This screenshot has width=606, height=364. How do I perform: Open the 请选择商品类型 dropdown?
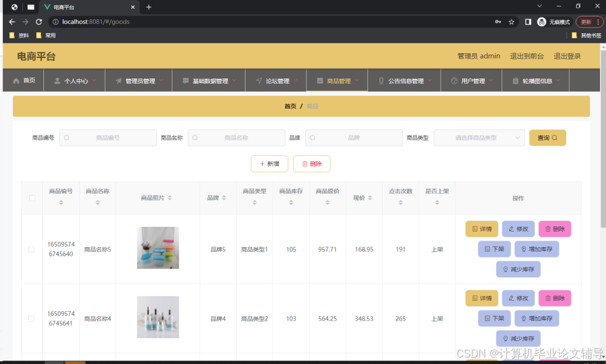point(479,138)
